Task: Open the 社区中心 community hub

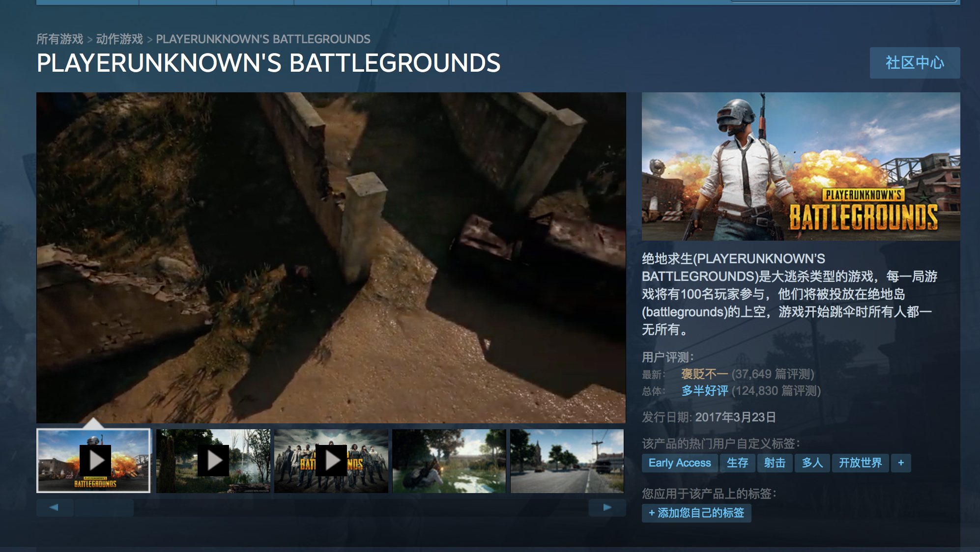Action: click(x=915, y=63)
